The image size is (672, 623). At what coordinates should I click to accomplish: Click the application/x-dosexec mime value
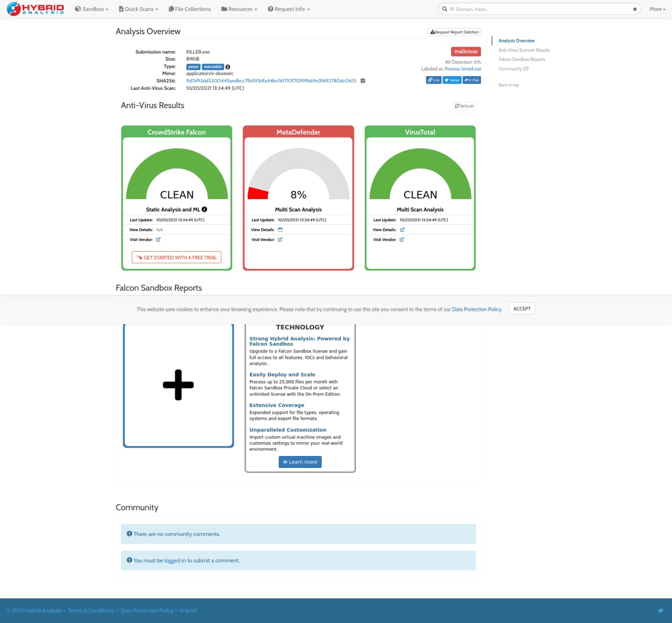[x=209, y=74]
